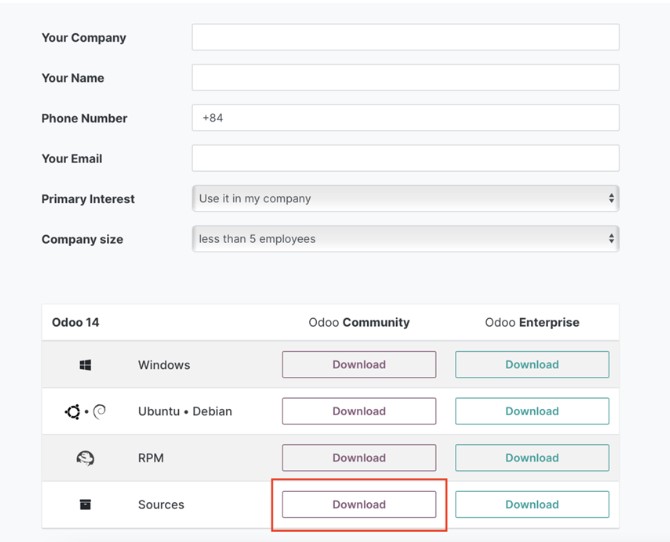Click the Your Email label
The width and height of the screenshot is (670, 542).
[x=72, y=159]
